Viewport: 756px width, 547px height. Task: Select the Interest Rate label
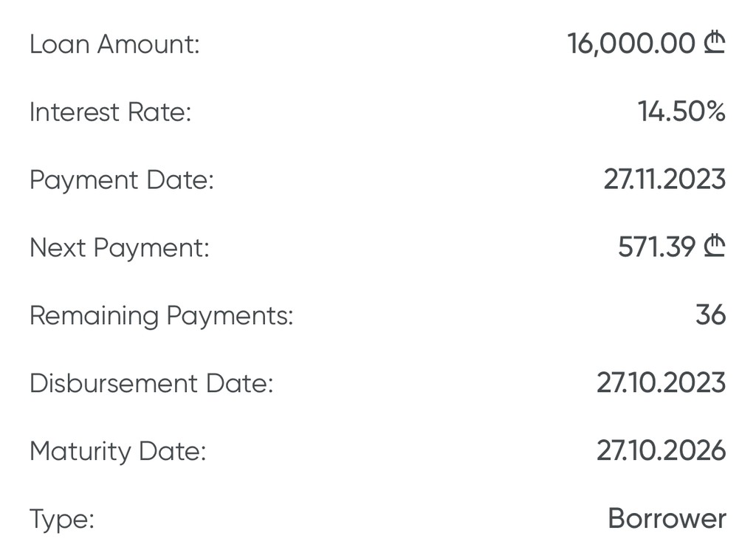[111, 111]
